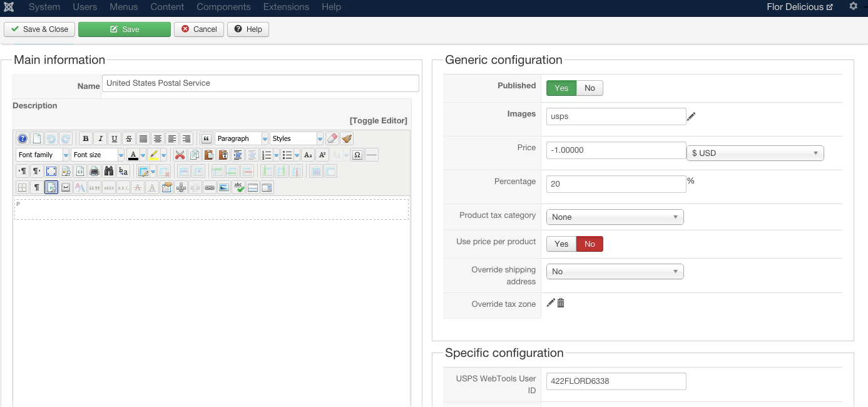Image resolution: width=868 pixels, height=407 pixels.
Task: Toggle fullscreen editor mode icon
Action: pyautogui.click(x=51, y=171)
